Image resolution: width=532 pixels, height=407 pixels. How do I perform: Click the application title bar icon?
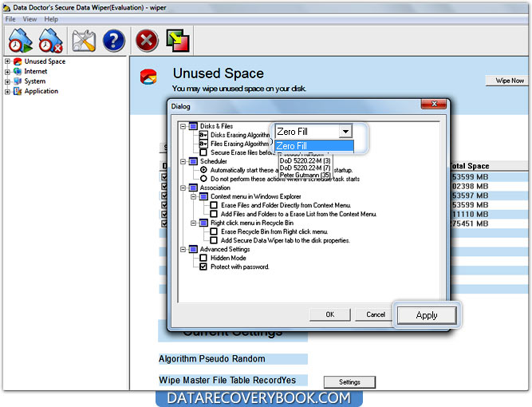click(x=7, y=7)
